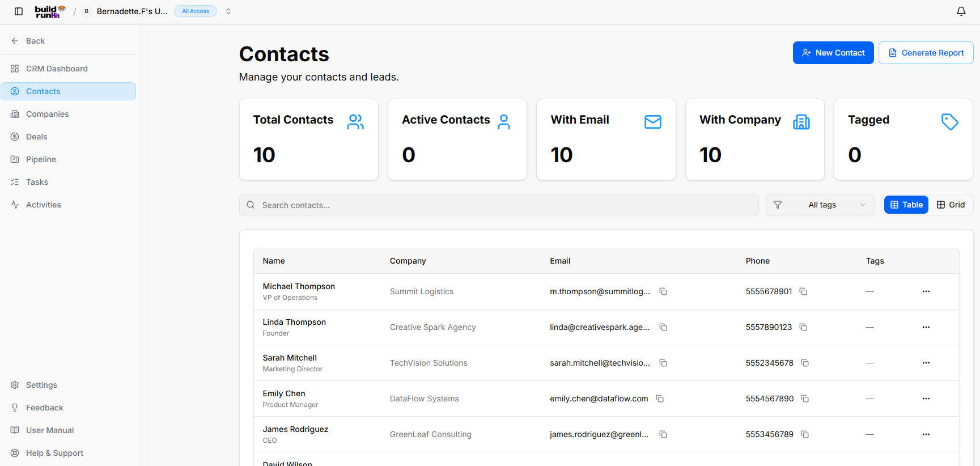Copy phone number 5552345678
Screen dimensions: 980x466
805,363
